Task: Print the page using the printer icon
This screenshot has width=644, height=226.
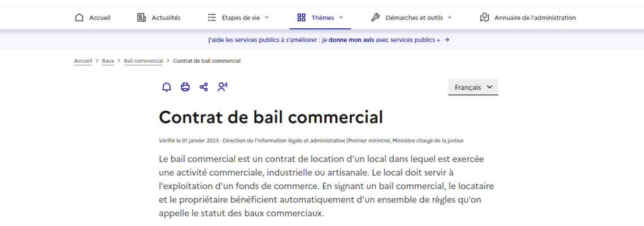Action: [185, 87]
